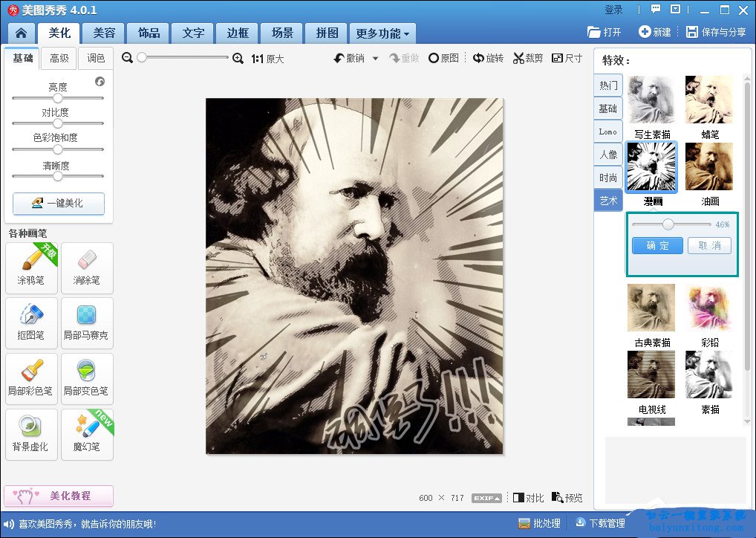The width and height of the screenshot is (756, 538).
Task: Open the title bar dropdown menu icon
Action: click(x=675, y=10)
